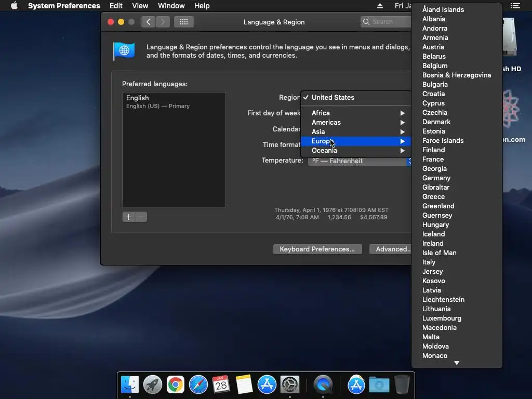Open the Applications folder in Dock
This screenshot has height=399, width=532.
click(x=356, y=385)
